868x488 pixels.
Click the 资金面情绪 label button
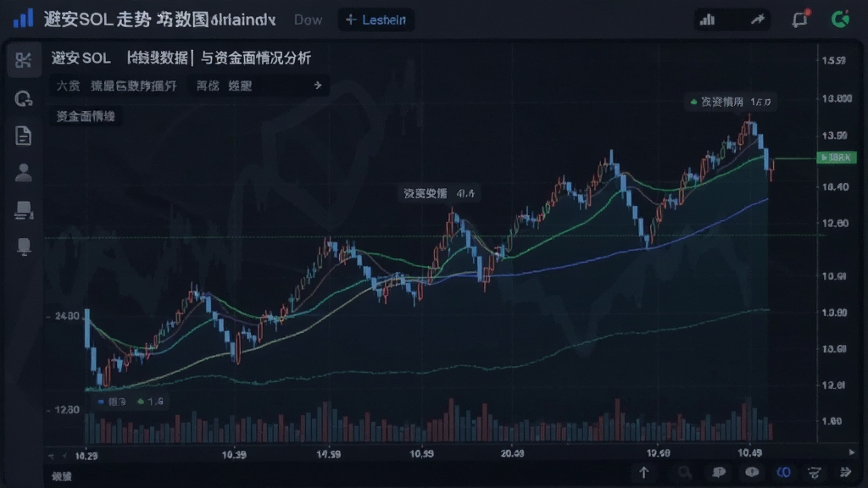click(x=86, y=116)
